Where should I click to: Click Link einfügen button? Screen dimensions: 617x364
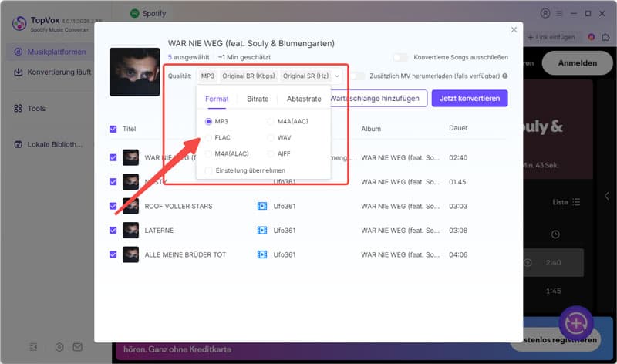coord(551,37)
